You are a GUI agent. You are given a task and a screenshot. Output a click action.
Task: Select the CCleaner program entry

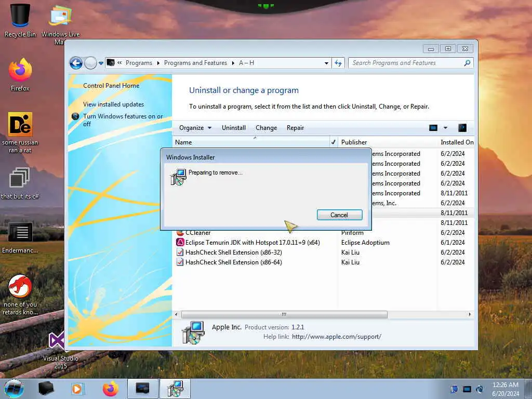point(198,233)
